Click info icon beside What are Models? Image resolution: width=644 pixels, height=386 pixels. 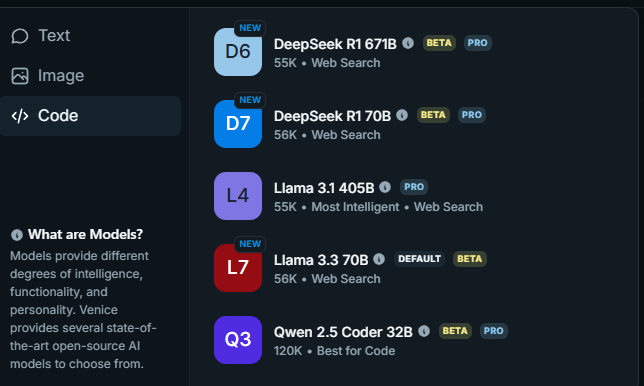(17, 235)
